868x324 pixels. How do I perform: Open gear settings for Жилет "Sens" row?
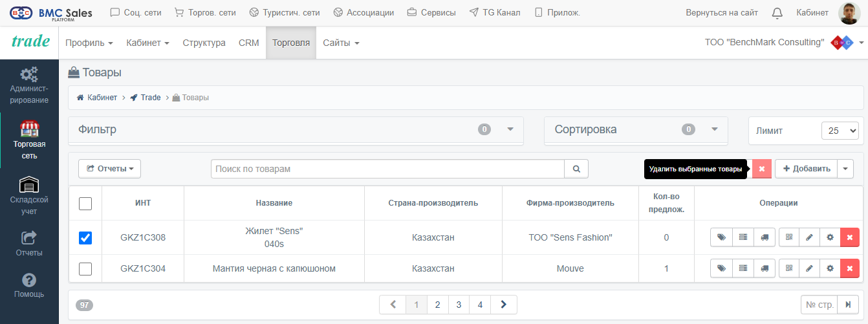(830, 237)
